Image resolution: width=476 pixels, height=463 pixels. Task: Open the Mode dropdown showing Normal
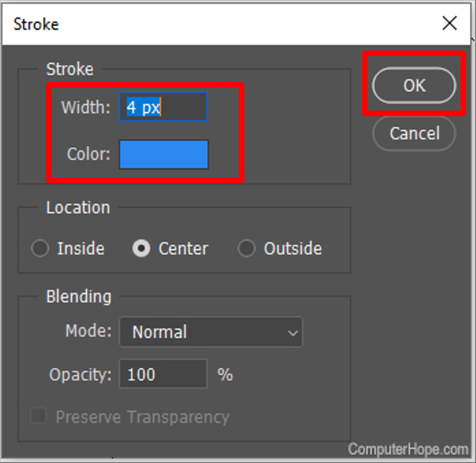click(211, 332)
